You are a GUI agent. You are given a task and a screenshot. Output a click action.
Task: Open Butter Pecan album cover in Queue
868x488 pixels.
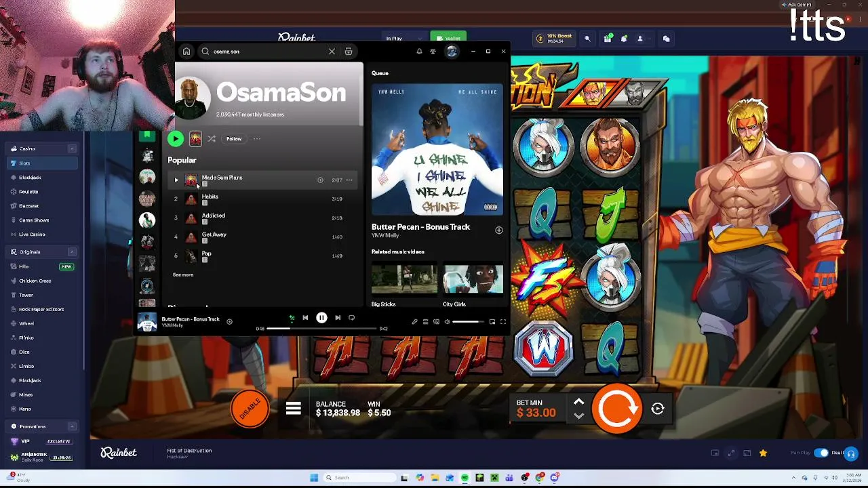(x=437, y=150)
